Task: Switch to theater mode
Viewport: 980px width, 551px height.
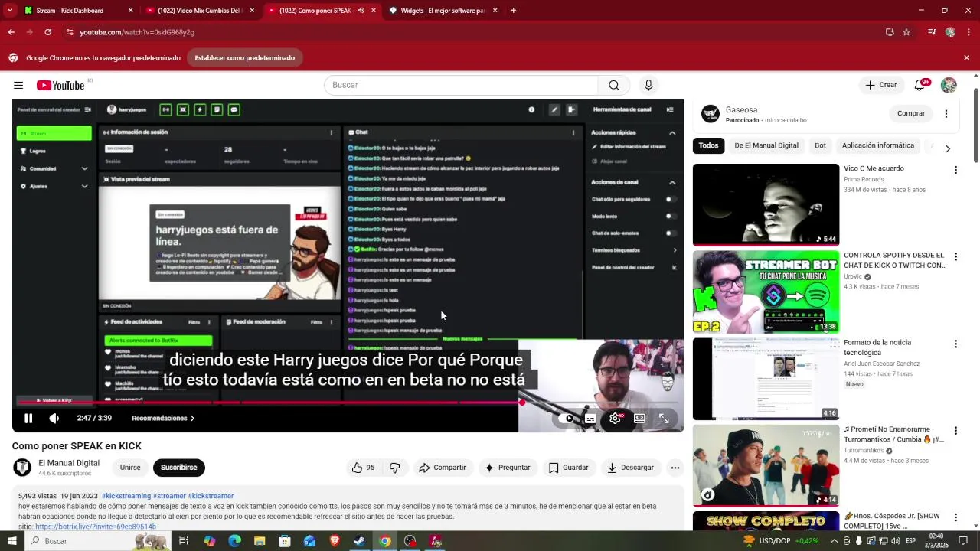Action: [639, 419]
